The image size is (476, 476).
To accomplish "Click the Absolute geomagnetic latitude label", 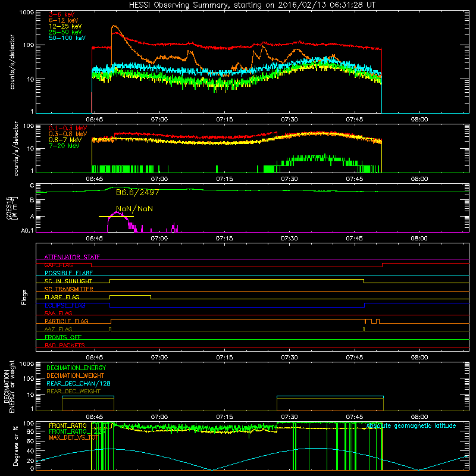I will [x=411, y=426].
